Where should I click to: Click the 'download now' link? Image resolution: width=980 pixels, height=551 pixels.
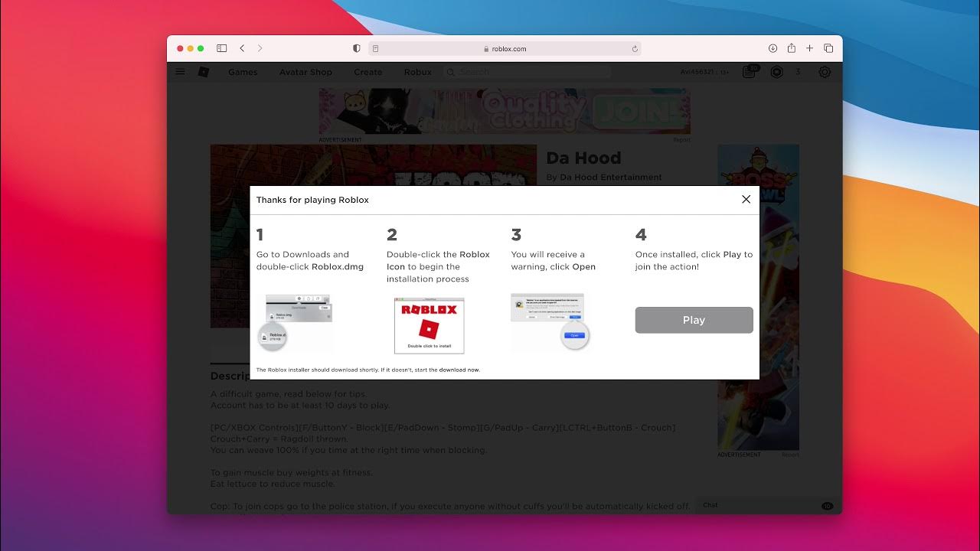[x=459, y=370]
